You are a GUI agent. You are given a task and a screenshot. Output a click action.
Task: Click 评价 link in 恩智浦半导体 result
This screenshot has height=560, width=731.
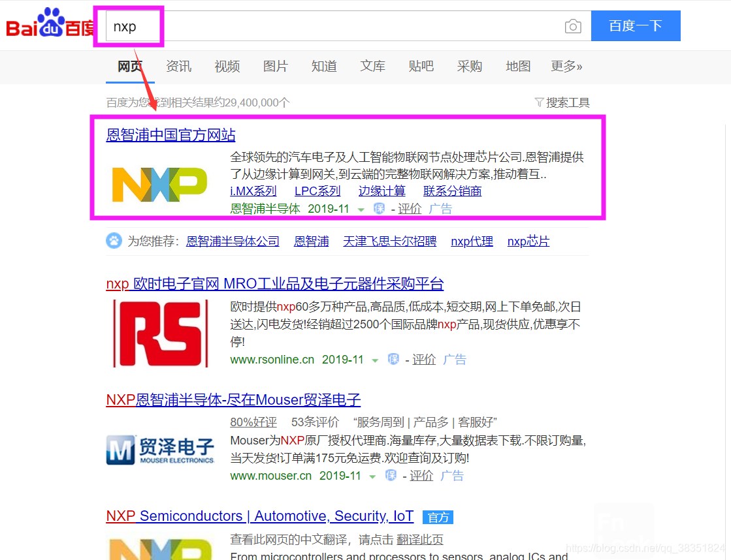(410, 209)
